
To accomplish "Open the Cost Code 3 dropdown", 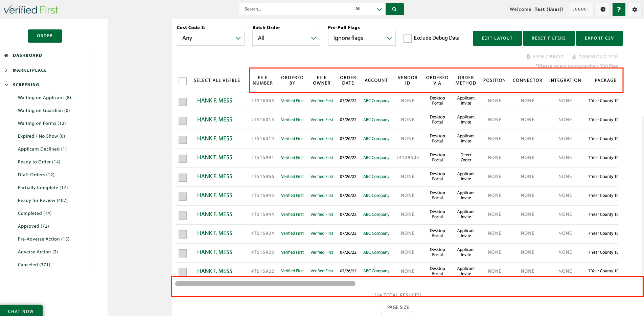I will pyautogui.click(x=211, y=38).
